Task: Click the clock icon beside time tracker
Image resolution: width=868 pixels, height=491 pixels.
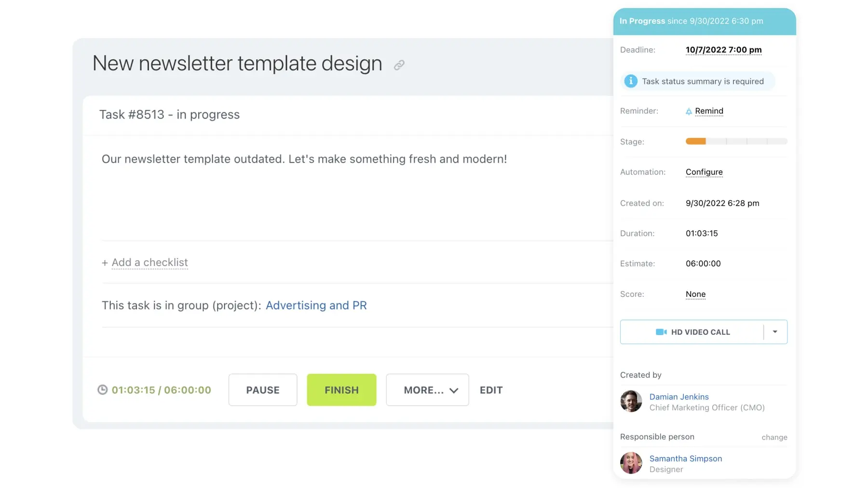Action: 102,390
